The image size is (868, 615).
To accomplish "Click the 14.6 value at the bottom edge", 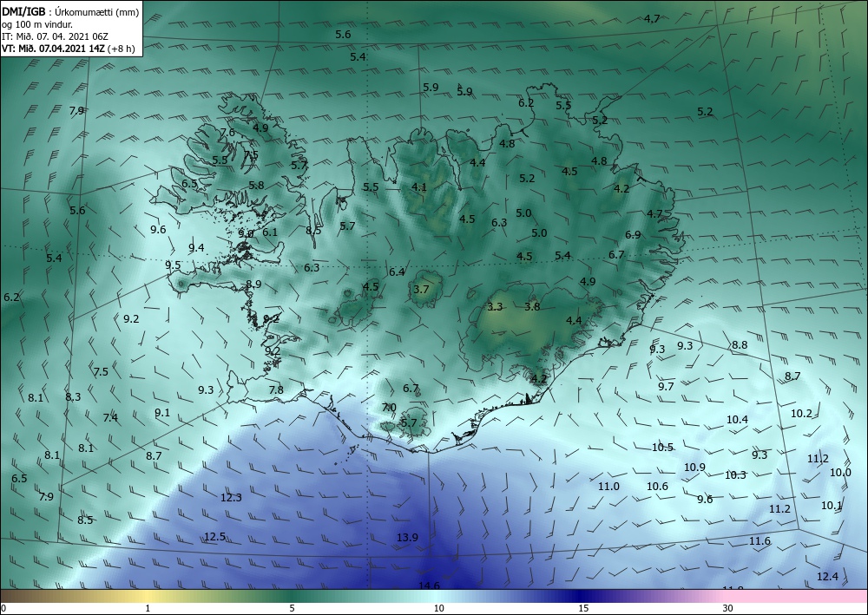I will 429,586.
